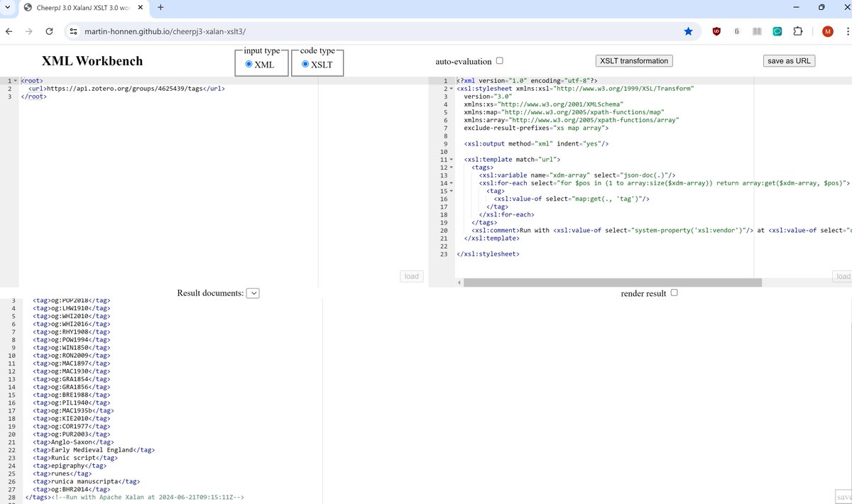Close the CheerpJ XalanJ tab
Screen dimensions: 852x504
click(139, 8)
